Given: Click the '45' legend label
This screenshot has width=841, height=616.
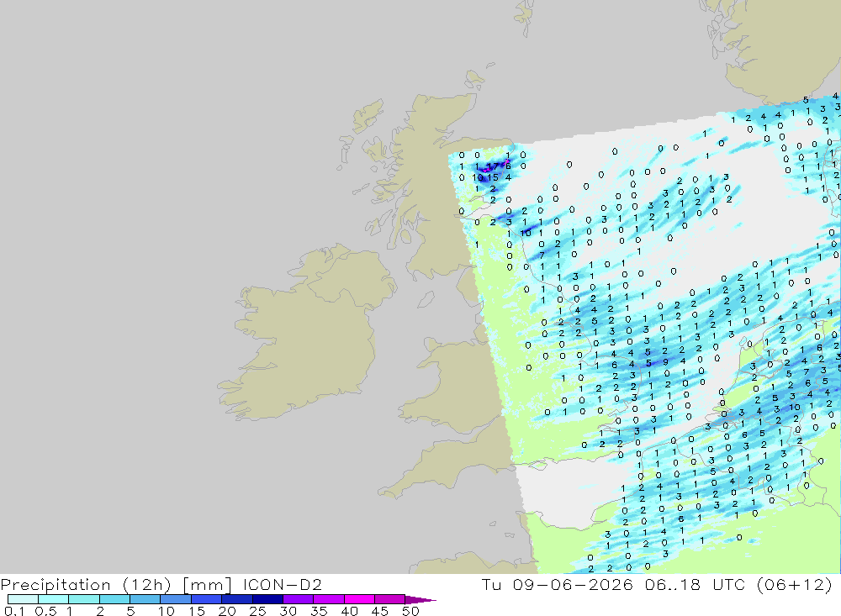Looking at the screenshot, I should 380,611.
